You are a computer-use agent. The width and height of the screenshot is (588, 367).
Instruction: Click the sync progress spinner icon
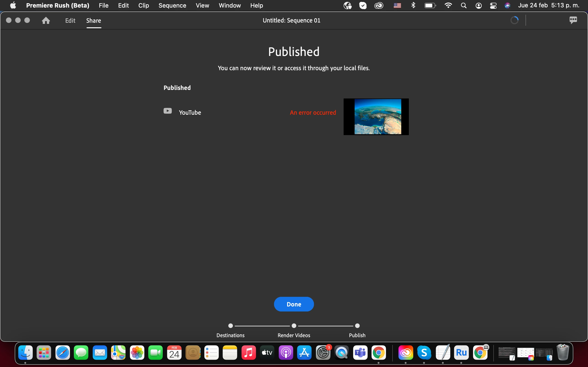coord(514,20)
